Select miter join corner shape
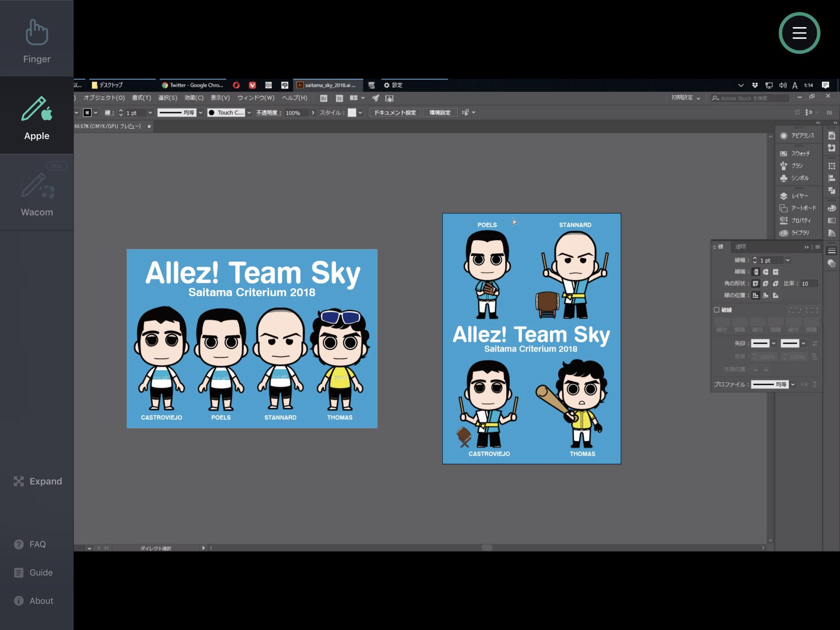The height and width of the screenshot is (630, 840). (756, 284)
